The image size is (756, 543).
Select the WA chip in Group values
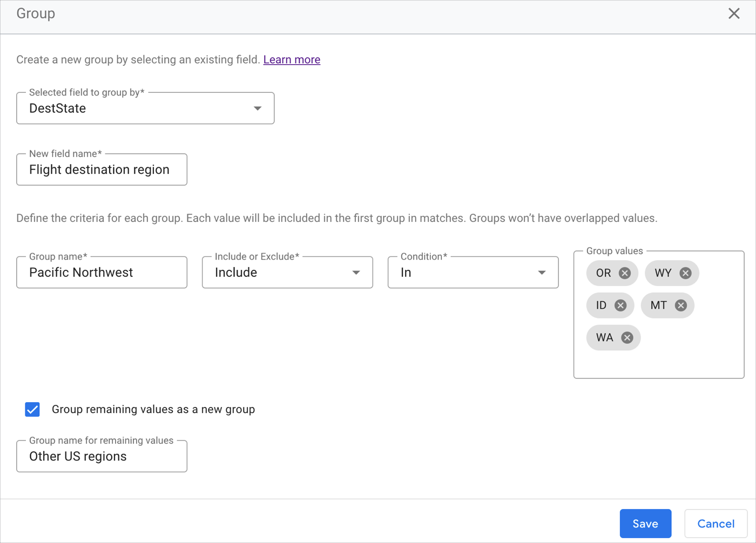coord(605,337)
